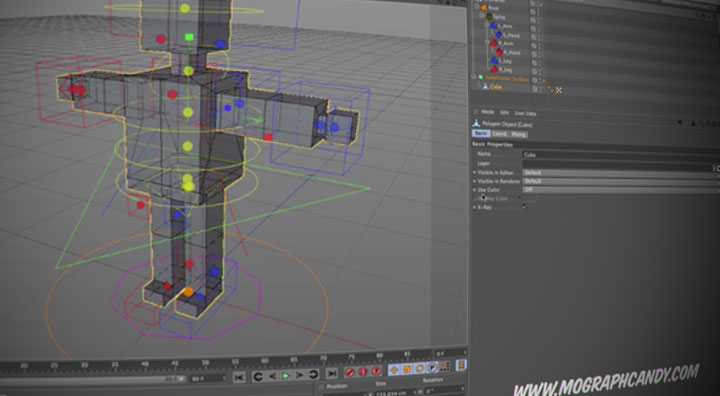Click the blue L_Leg joint icon
The height and width of the screenshot is (396, 720).
click(x=494, y=60)
